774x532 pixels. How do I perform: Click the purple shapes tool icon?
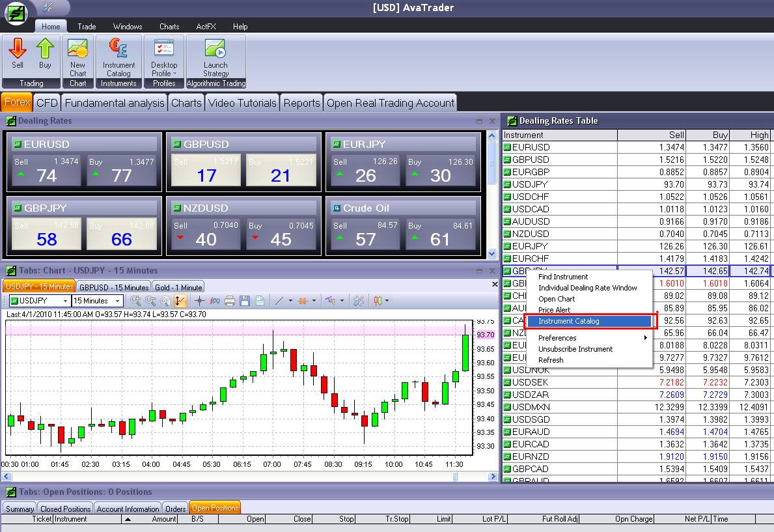[x=330, y=300]
